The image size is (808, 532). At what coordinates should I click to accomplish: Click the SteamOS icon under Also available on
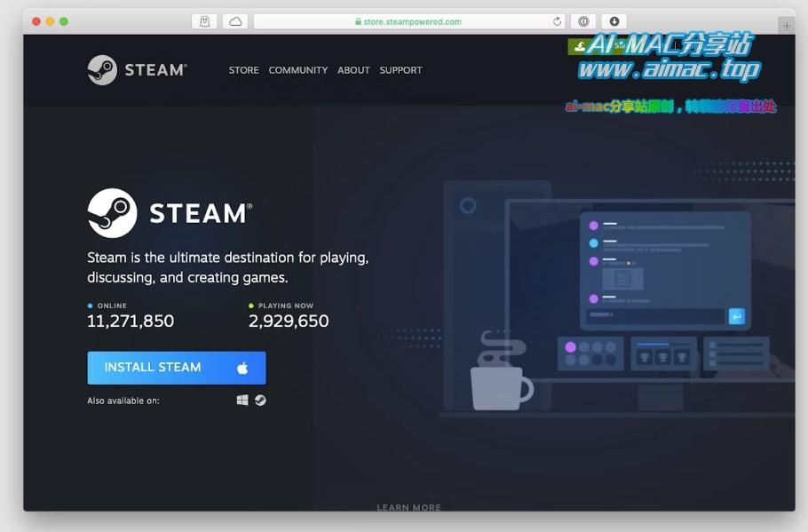click(x=260, y=400)
